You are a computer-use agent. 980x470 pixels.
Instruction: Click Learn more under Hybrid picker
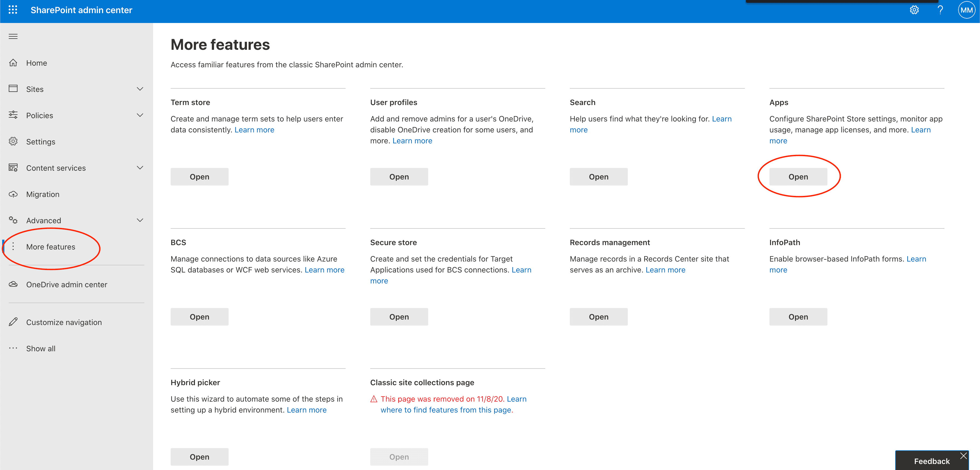pyautogui.click(x=306, y=410)
